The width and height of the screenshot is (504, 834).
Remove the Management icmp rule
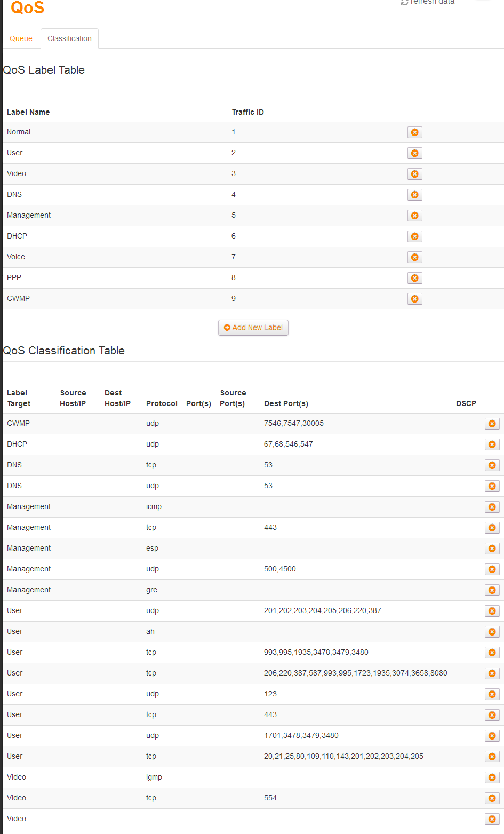click(x=492, y=507)
